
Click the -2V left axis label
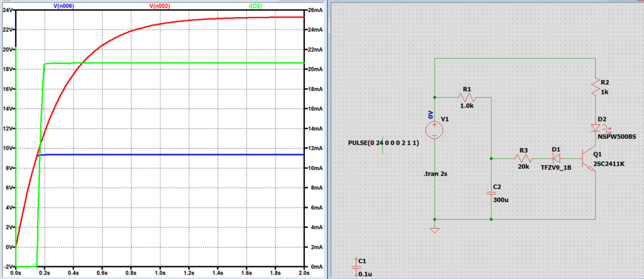pyautogui.click(x=8, y=266)
